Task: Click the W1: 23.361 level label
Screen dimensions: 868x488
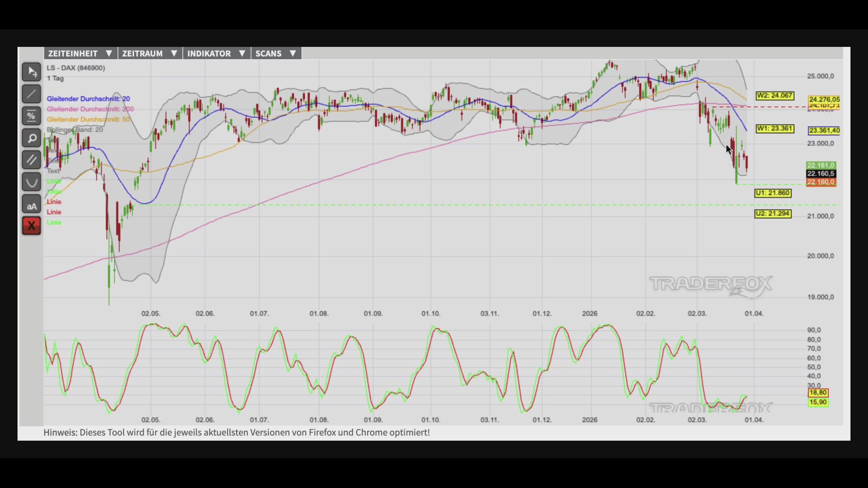Action: pyautogui.click(x=774, y=129)
